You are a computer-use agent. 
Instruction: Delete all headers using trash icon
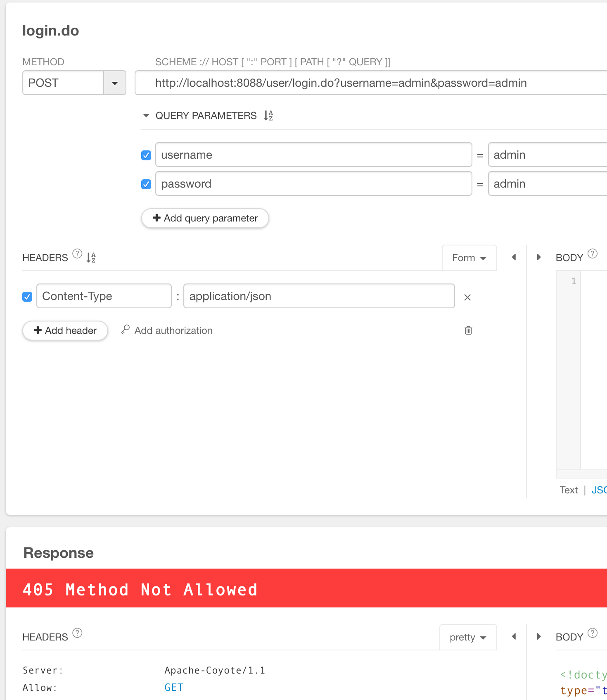[x=468, y=330]
